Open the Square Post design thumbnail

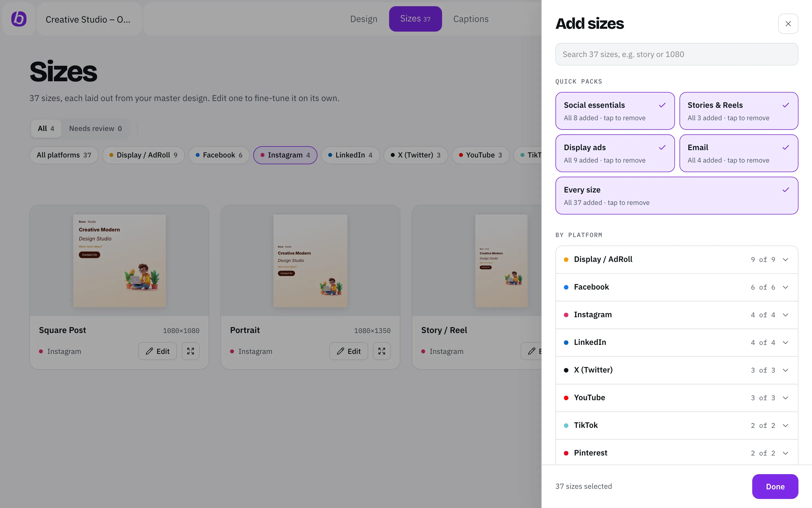120,260
